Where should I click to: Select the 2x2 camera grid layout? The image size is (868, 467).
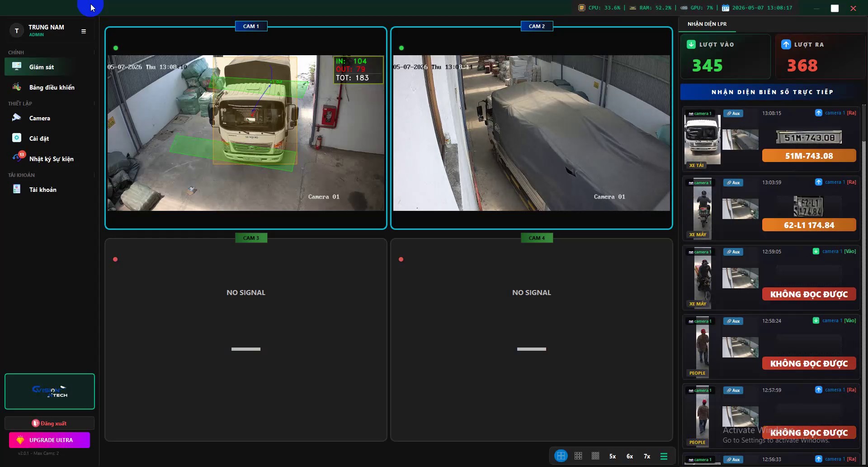click(561, 456)
